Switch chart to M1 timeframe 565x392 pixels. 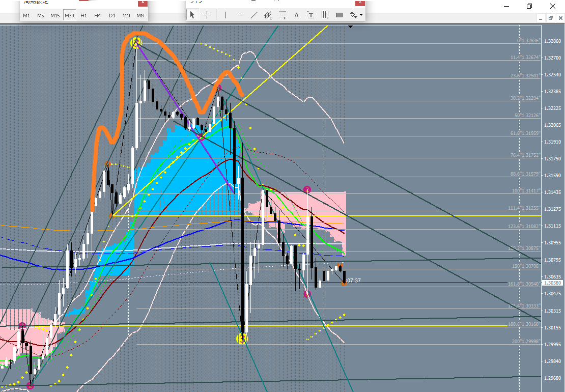click(26, 15)
